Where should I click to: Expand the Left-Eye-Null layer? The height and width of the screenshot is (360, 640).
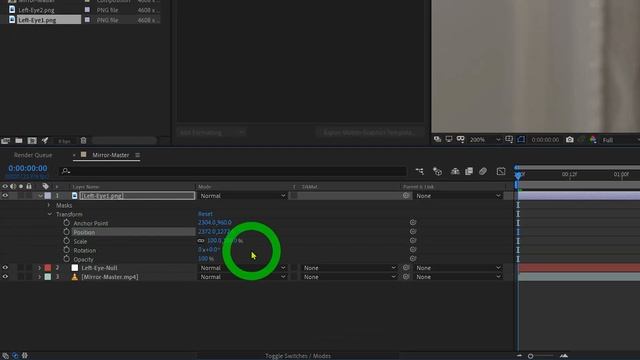(40, 268)
